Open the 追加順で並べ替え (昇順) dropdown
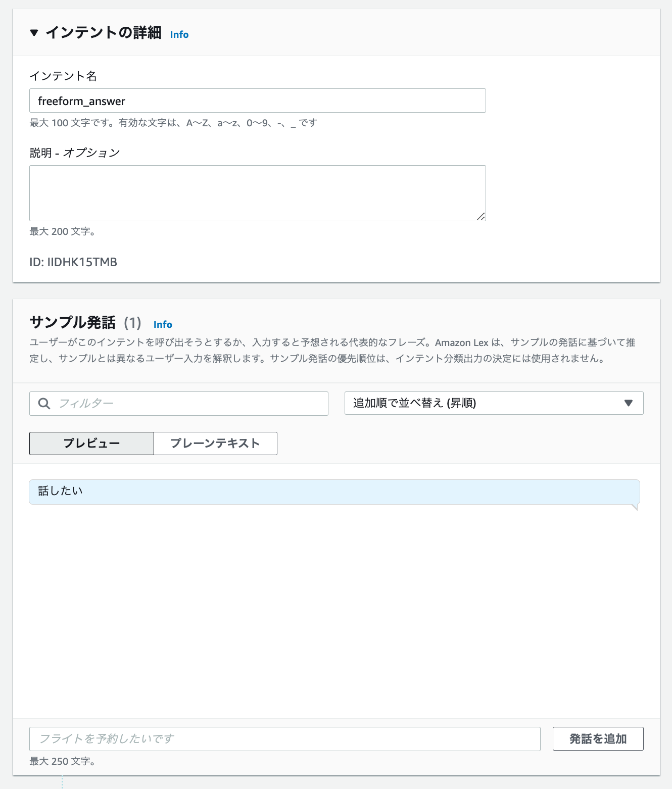The image size is (672, 789). (494, 403)
